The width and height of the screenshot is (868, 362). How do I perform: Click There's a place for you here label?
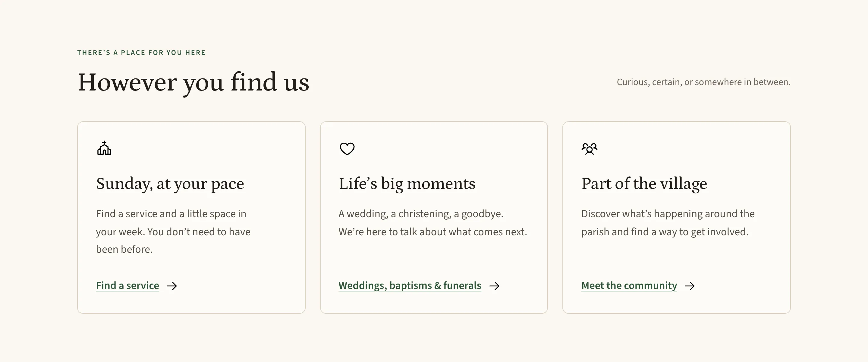[x=141, y=52]
